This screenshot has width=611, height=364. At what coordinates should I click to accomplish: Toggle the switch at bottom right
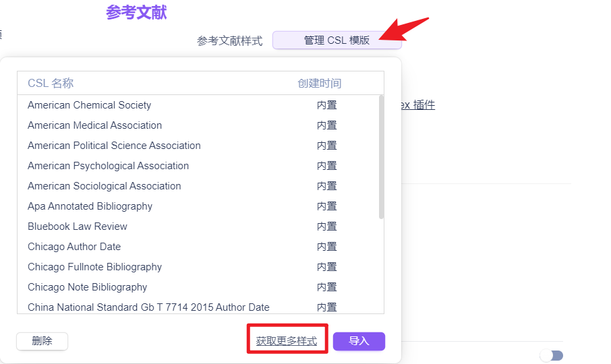[552, 355]
